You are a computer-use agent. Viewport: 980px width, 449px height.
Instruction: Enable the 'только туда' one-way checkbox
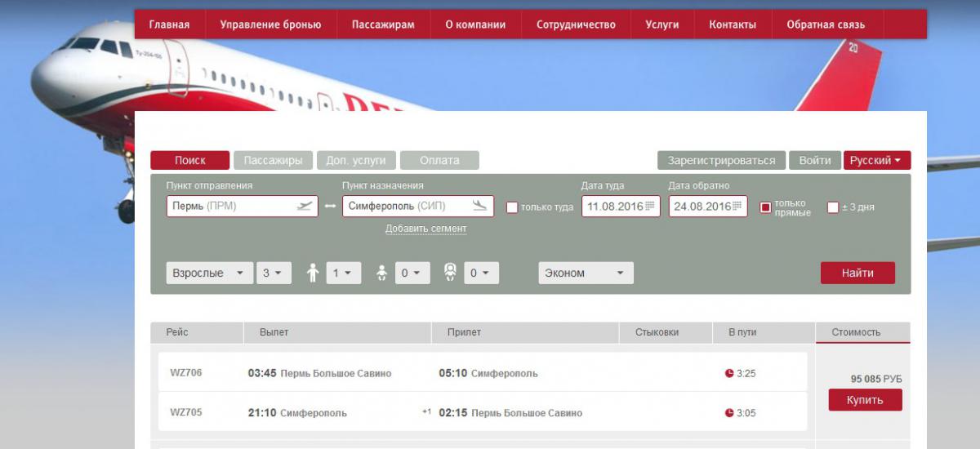coord(512,207)
